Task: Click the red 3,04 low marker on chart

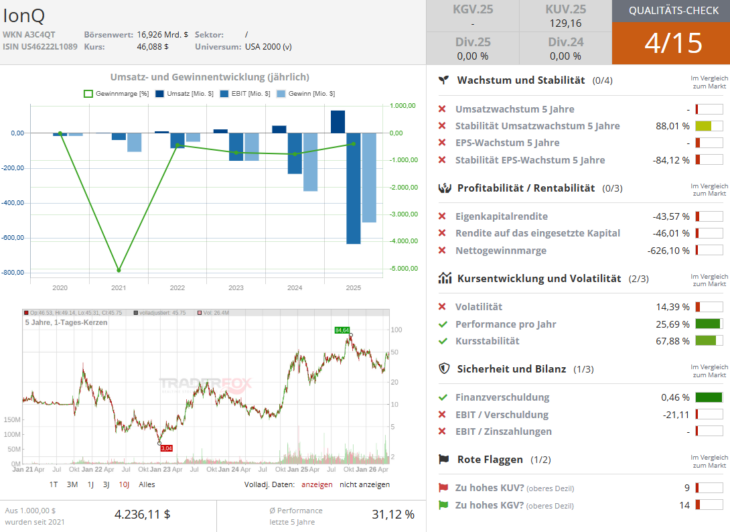Action: tap(166, 448)
